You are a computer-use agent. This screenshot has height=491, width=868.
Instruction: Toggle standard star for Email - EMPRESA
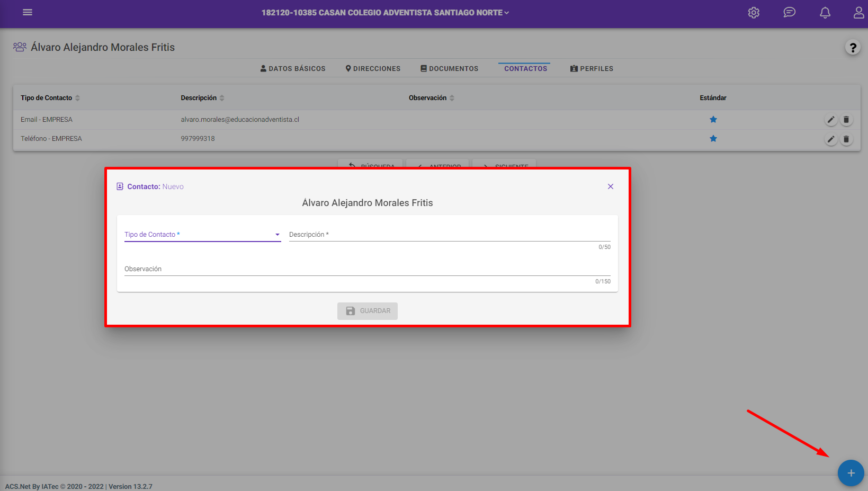tap(713, 120)
